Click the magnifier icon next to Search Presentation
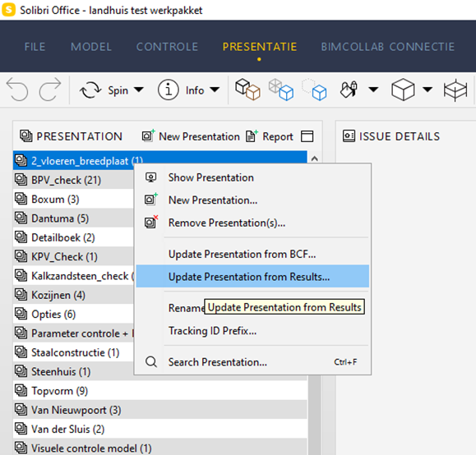This screenshot has width=476, height=455. click(x=151, y=362)
